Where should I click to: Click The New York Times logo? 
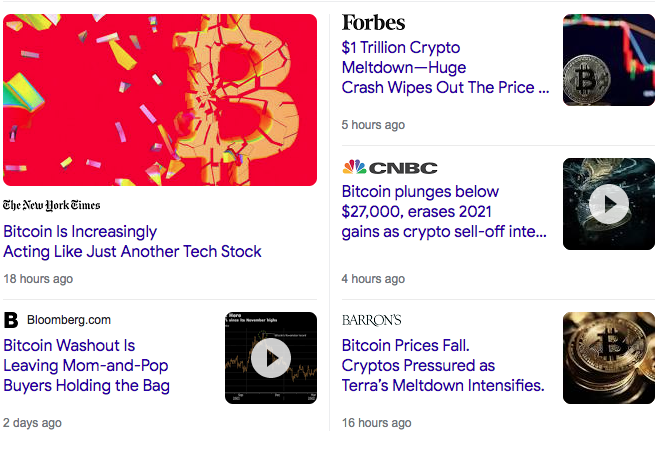coord(52,205)
